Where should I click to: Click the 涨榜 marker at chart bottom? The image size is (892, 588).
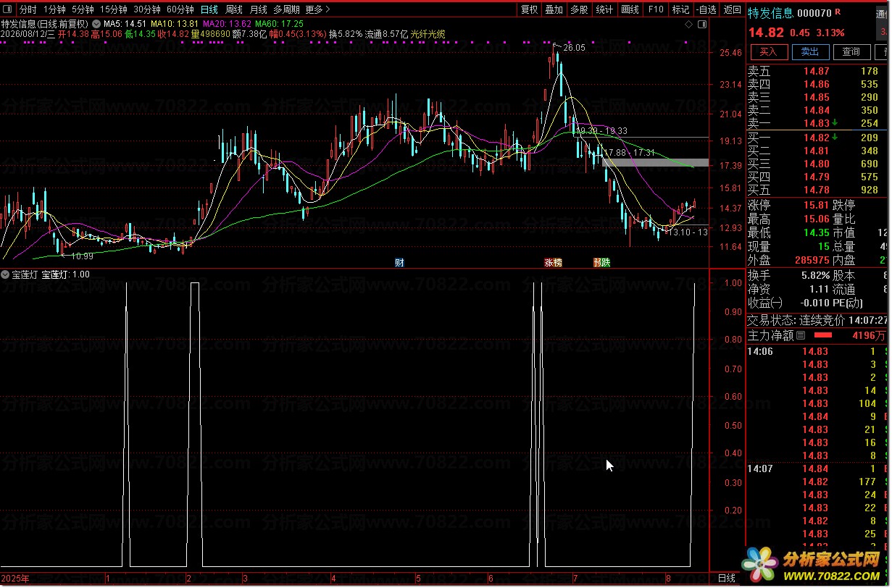click(x=553, y=262)
